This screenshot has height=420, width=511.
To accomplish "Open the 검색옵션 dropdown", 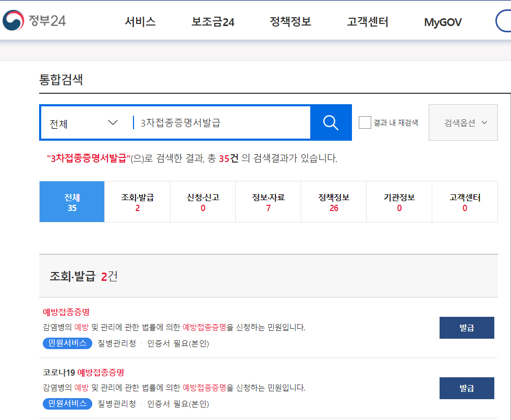I will pyautogui.click(x=463, y=122).
